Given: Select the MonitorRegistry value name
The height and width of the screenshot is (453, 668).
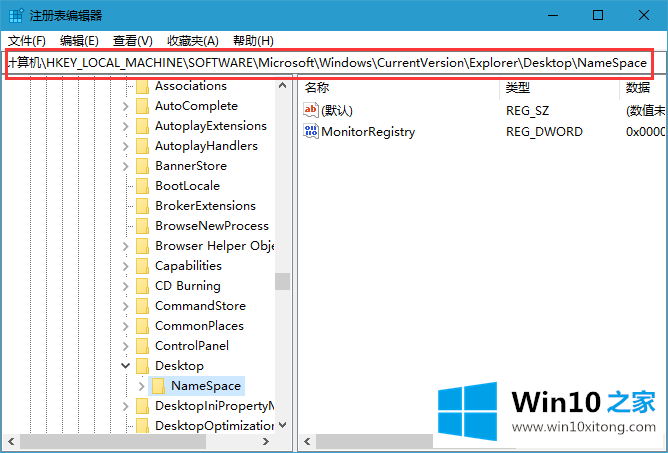Looking at the screenshot, I should [x=368, y=132].
